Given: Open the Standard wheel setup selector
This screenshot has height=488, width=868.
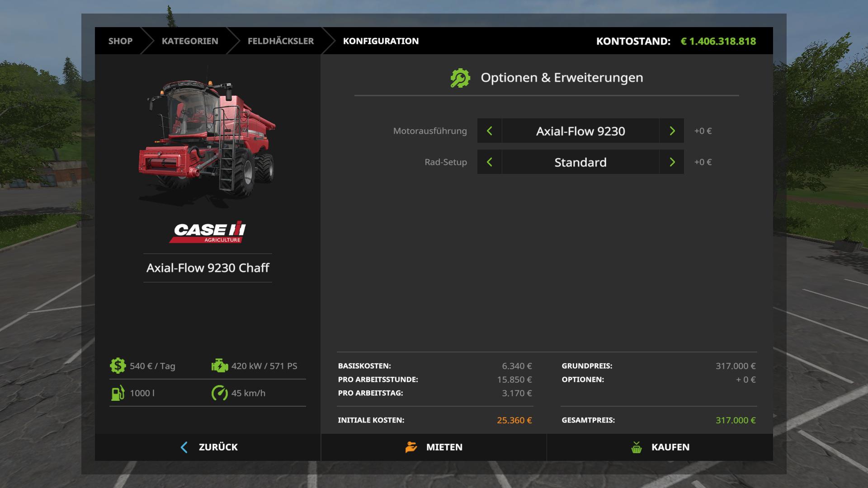Looking at the screenshot, I should click(x=580, y=162).
